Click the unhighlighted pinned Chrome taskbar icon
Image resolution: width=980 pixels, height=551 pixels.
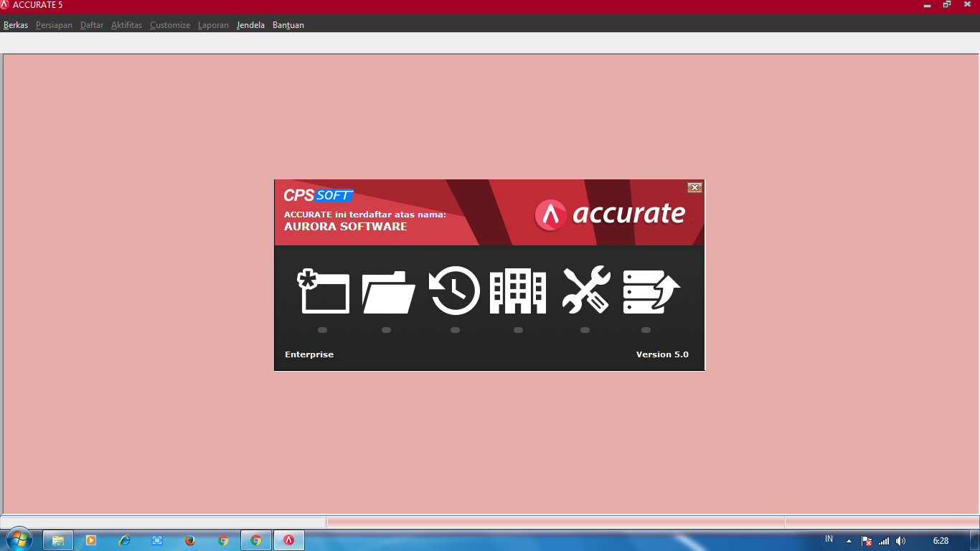[x=223, y=540]
